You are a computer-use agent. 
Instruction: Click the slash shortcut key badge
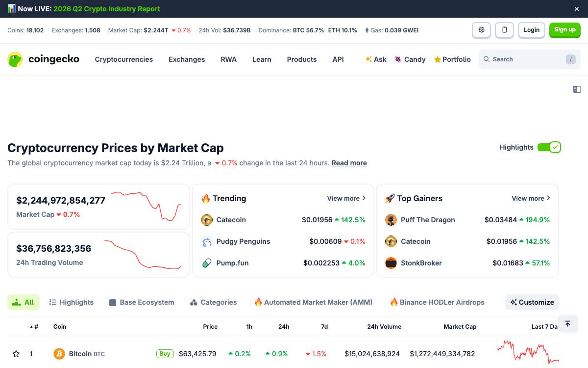pos(570,59)
